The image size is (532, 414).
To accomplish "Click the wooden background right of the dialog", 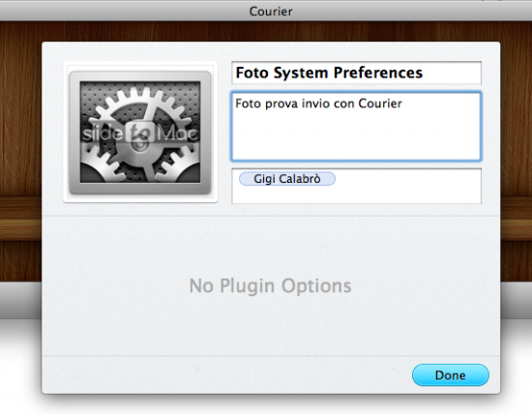I will pyautogui.click(x=517, y=135).
